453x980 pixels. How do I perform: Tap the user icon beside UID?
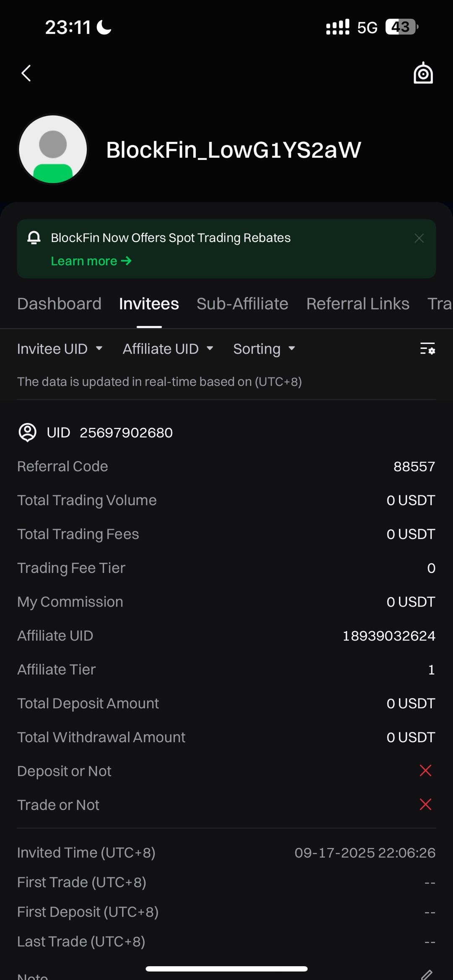pyautogui.click(x=28, y=433)
